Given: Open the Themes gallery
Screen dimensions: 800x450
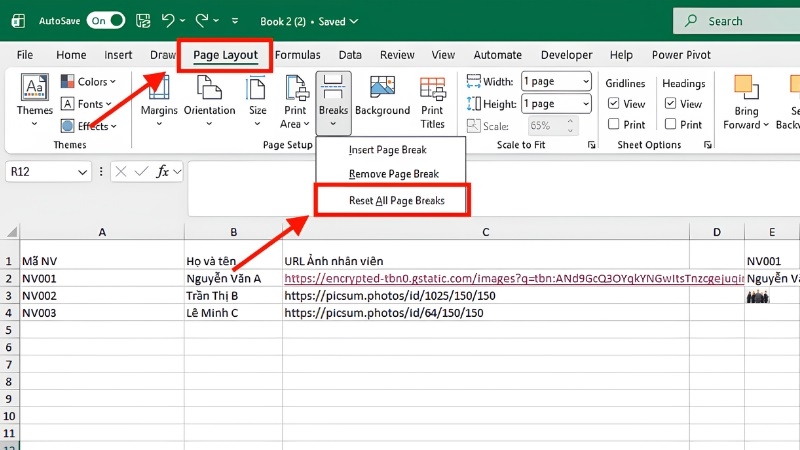Looking at the screenshot, I should pos(34,101).
